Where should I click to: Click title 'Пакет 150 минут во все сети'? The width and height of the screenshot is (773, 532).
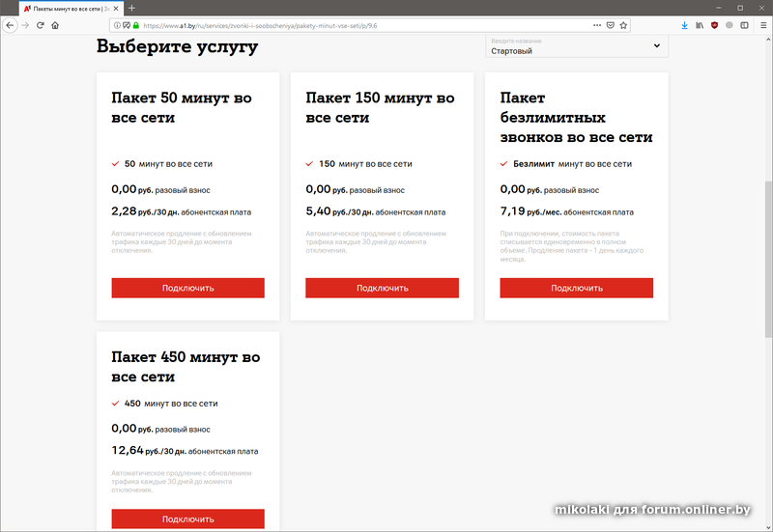coord(380,107)
